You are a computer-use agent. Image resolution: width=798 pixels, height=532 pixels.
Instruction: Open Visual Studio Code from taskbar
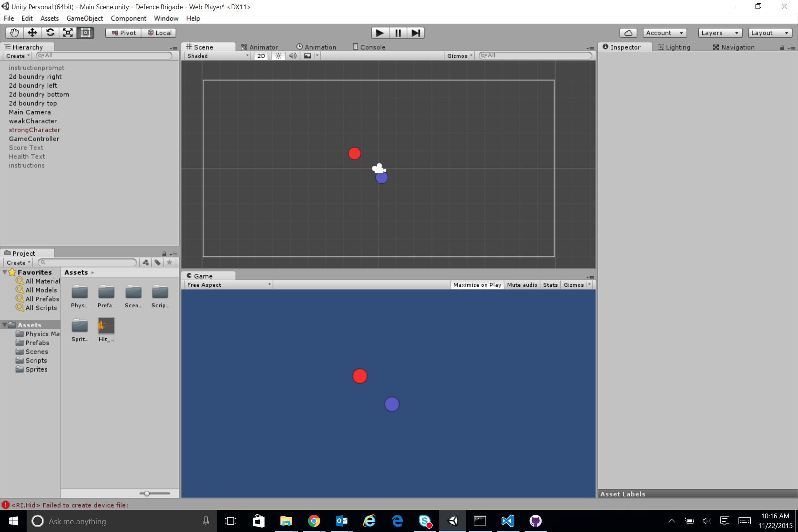pyautogui.click(x=508, y=521)
